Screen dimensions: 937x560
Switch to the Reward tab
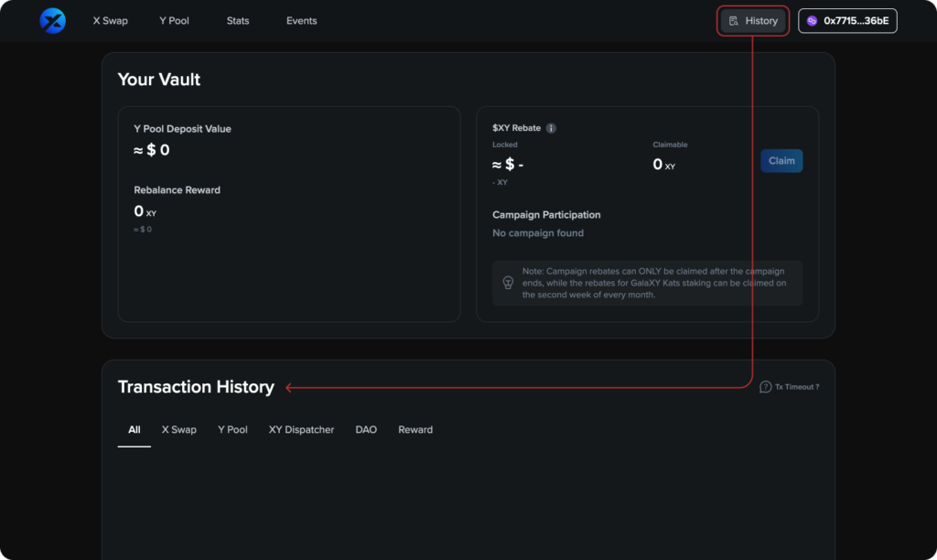click(x=415, y=430)
